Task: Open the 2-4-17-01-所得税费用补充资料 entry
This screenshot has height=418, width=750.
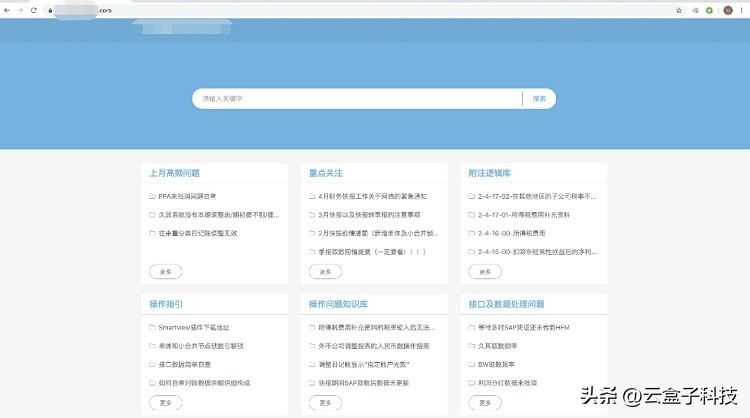Action: point(524,215)
